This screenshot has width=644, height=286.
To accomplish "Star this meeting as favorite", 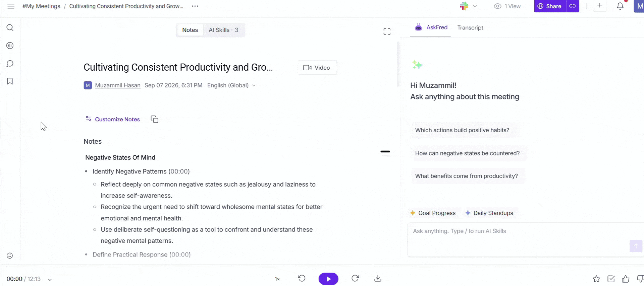I will click(x=596, y=279).
